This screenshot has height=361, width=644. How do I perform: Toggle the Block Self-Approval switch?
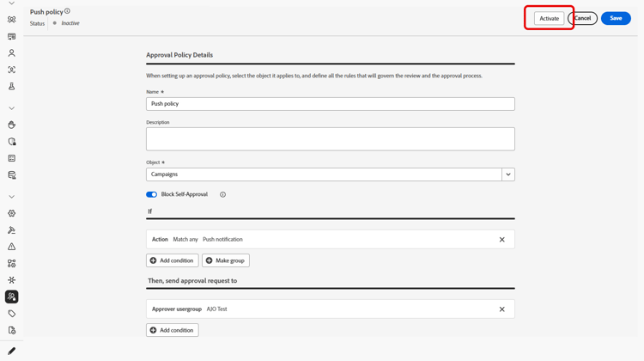[152, 194]
